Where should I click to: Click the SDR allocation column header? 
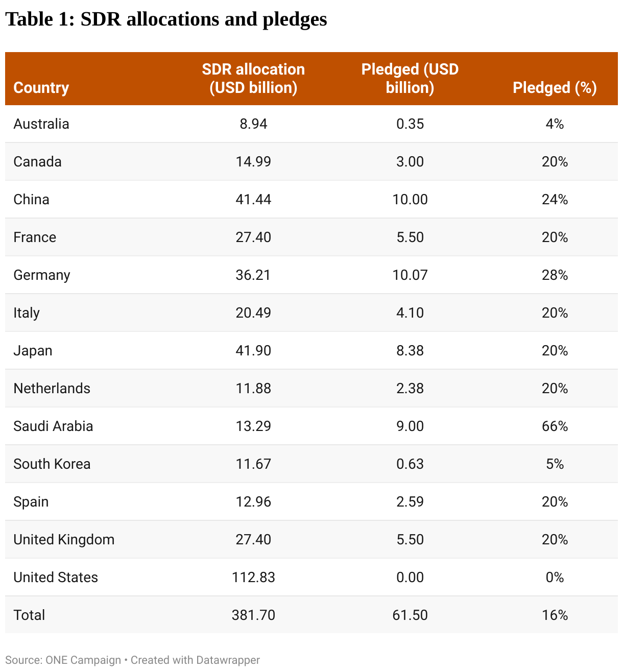[253, 79]
